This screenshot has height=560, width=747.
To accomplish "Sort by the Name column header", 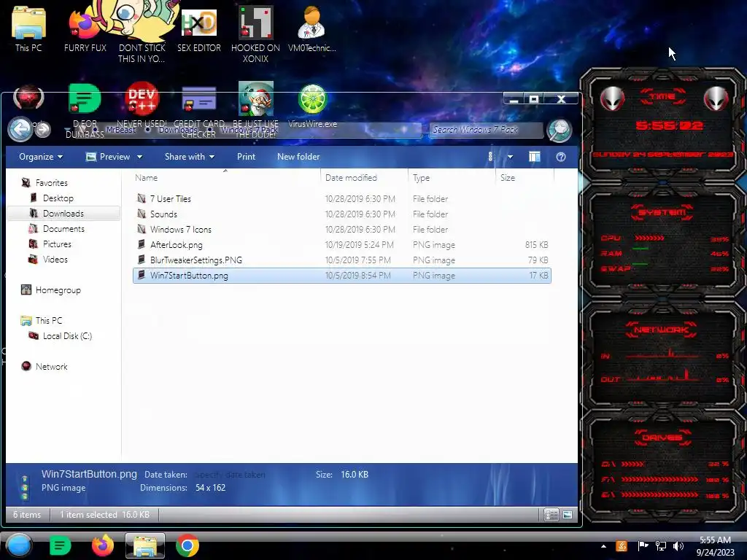I will [x=225, y=178].
